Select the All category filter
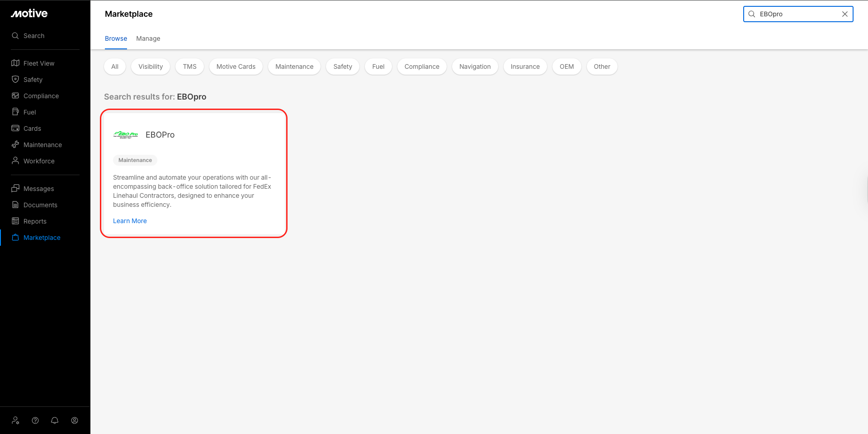The height and width of the screenshot is (434, 868). (x=115, y=67)
